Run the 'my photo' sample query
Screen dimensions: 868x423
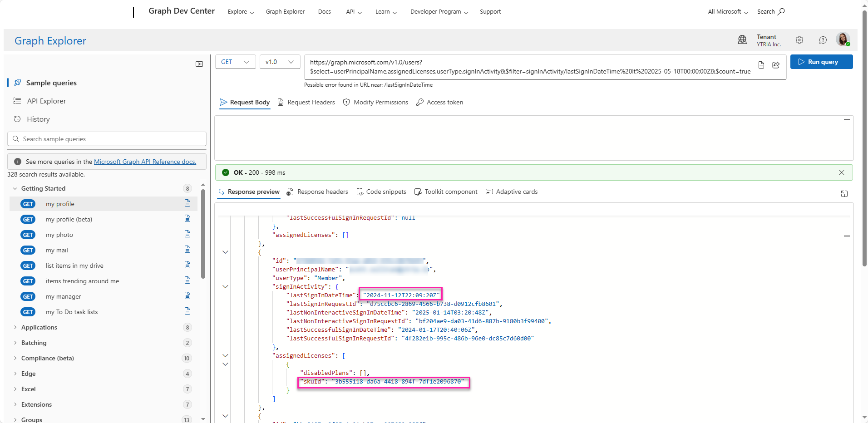[59, 235]
